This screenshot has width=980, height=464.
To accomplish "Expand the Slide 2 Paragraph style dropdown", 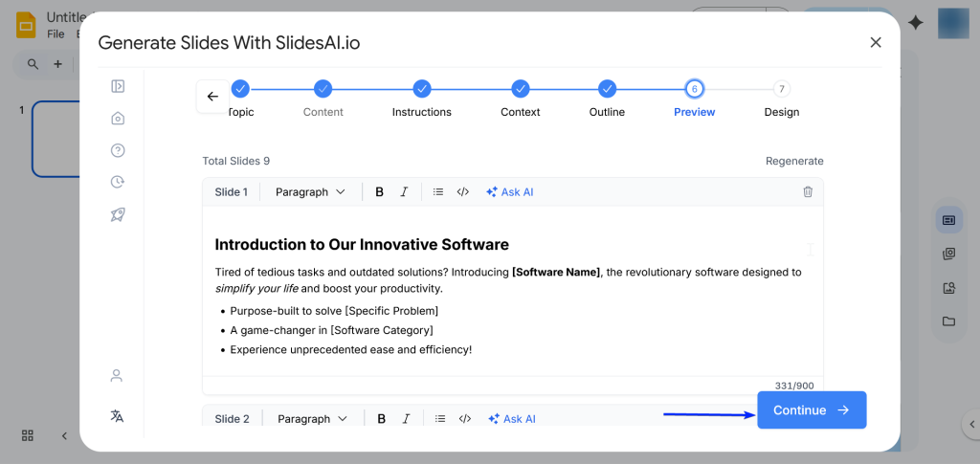I will pos(312,419).
